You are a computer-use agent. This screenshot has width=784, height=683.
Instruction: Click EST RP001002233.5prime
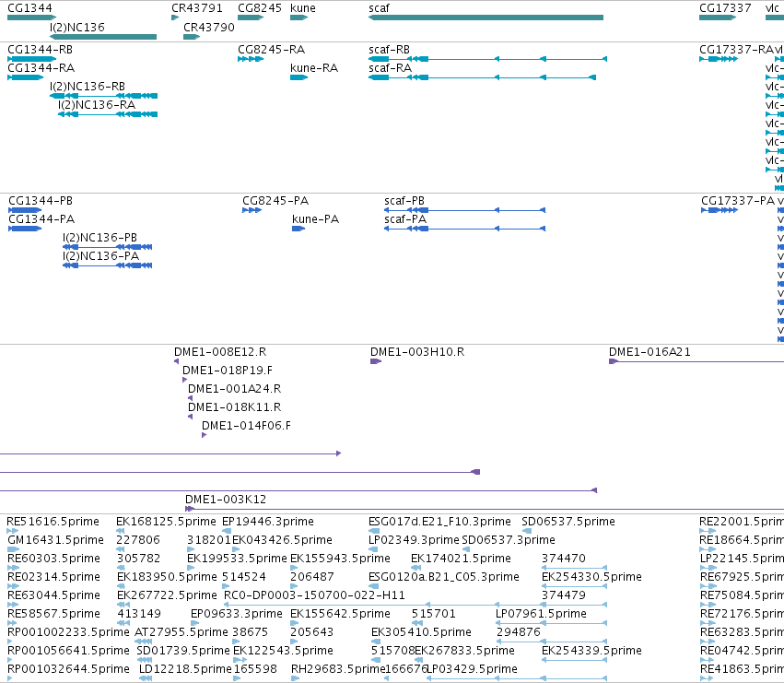pyautogui.click(x=68, y=632)
